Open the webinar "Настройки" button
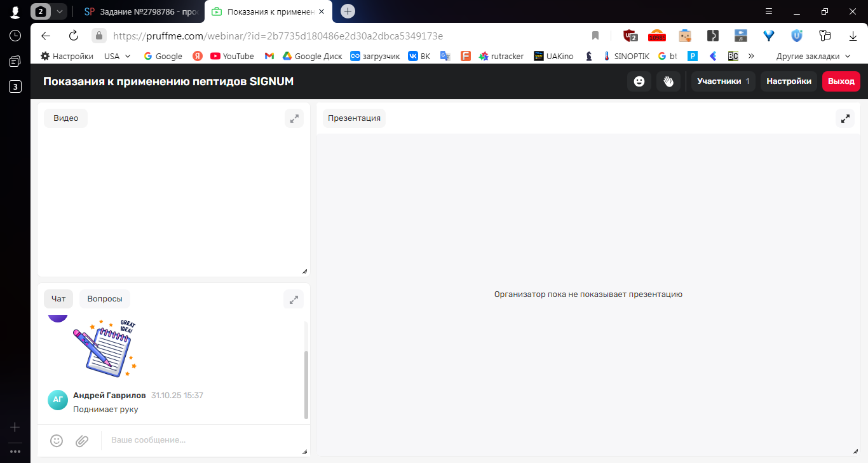This screenshot has height=463, width=868. click(x=789, y=81)
